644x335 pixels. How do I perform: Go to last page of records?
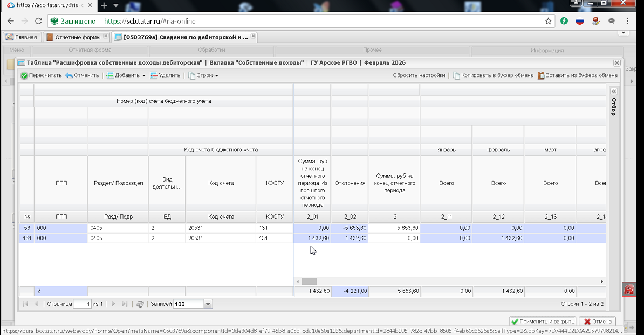pyautogui.click(x=125, y=304)
